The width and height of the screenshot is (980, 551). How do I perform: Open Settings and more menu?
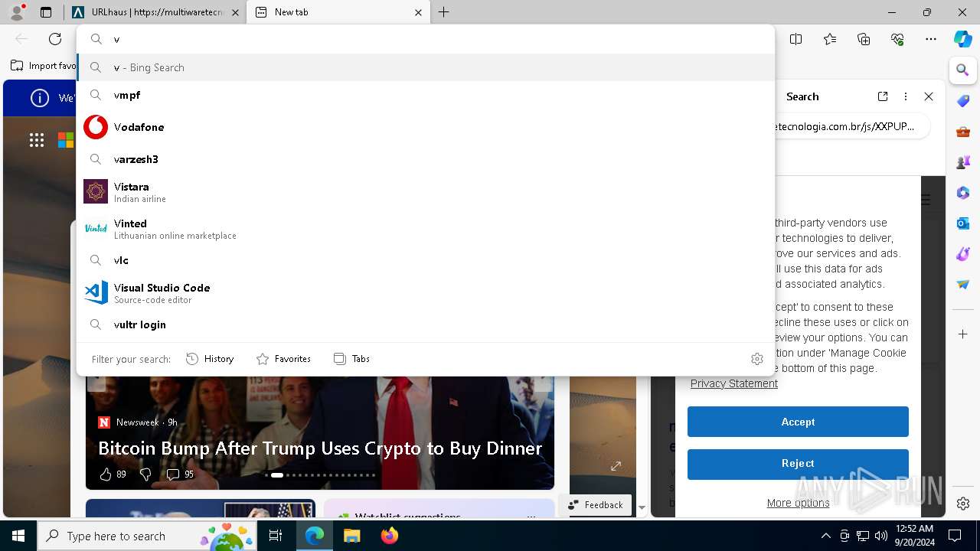(931, 39)
